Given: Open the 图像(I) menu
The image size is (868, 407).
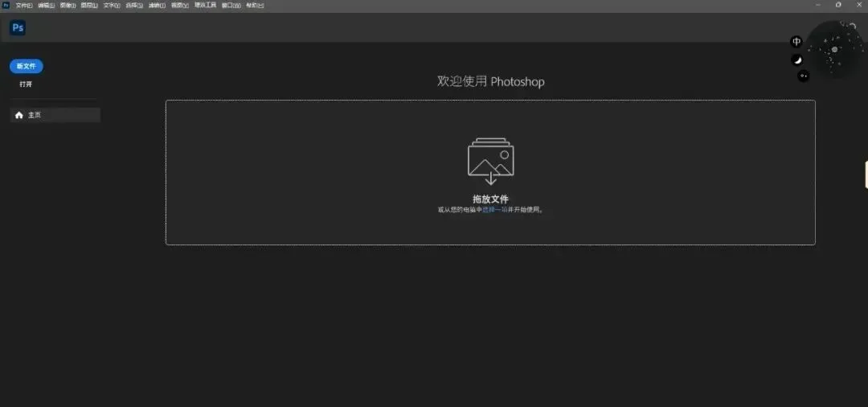Looking at the screenshot, I should (68, 5).
